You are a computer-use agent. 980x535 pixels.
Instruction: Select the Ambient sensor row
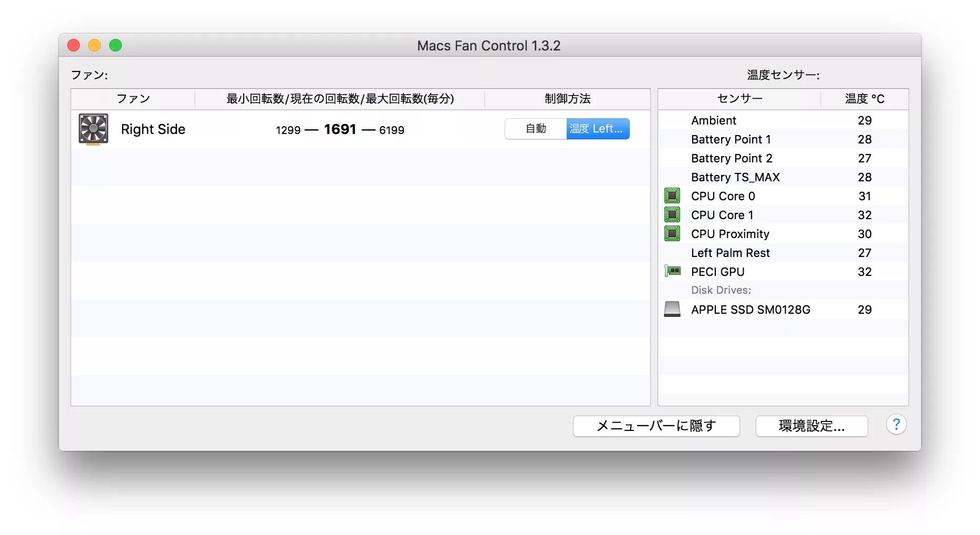pos(783,120)
